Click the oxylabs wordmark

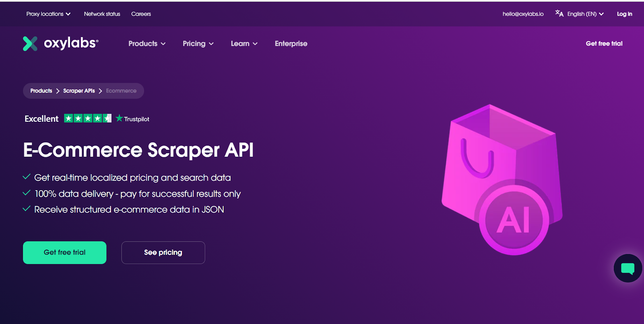[x=71, y=43]
